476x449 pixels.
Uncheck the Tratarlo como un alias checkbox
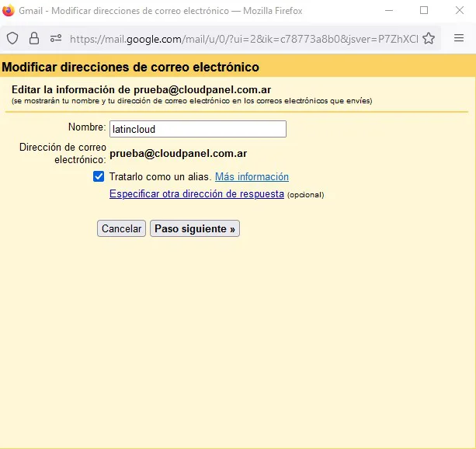point(99,176)
